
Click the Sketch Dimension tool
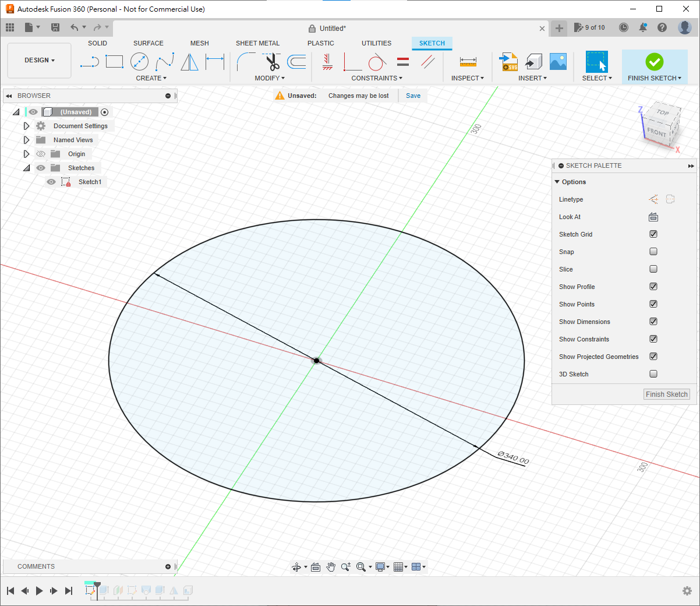coord(215,62)
